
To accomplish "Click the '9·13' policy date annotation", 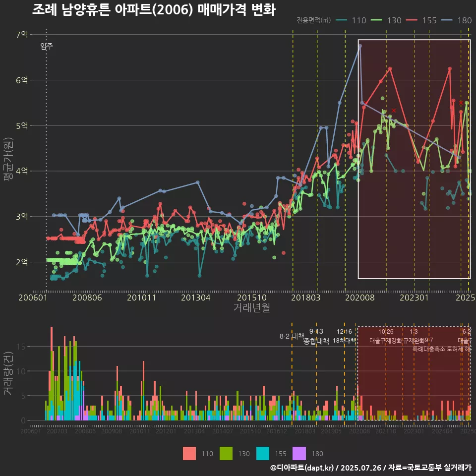I will click(316, 331).
